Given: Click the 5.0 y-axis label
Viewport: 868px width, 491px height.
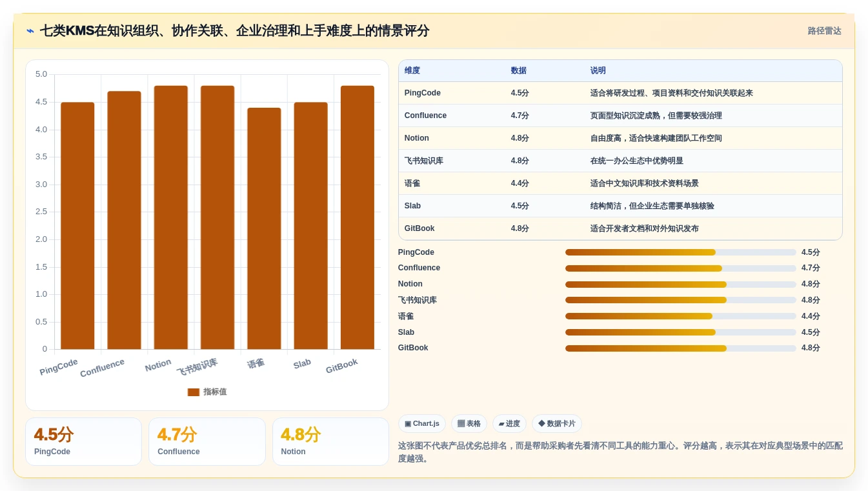Looking at the screenshot, I should [41, 74].
